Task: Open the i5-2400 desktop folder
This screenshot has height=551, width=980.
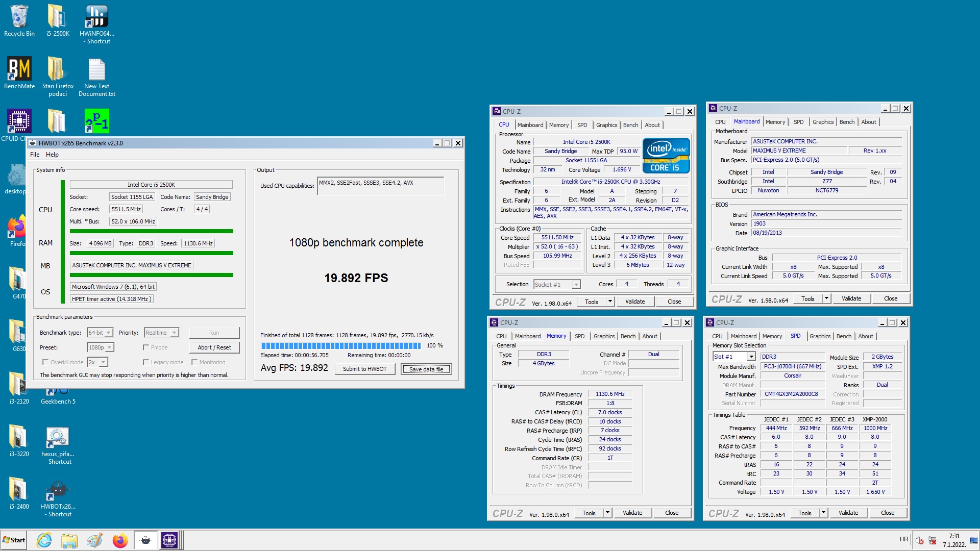Action: click(x=19, y=494)
